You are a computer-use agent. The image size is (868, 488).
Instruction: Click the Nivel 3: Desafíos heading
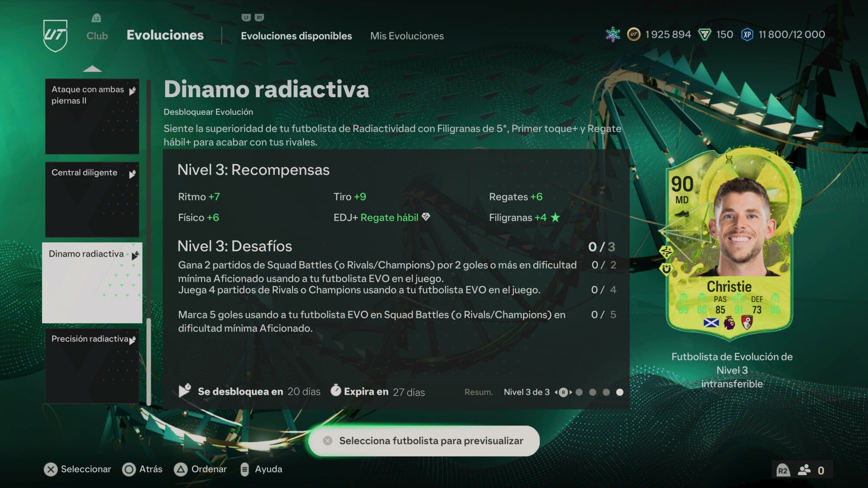coord(235,246)
